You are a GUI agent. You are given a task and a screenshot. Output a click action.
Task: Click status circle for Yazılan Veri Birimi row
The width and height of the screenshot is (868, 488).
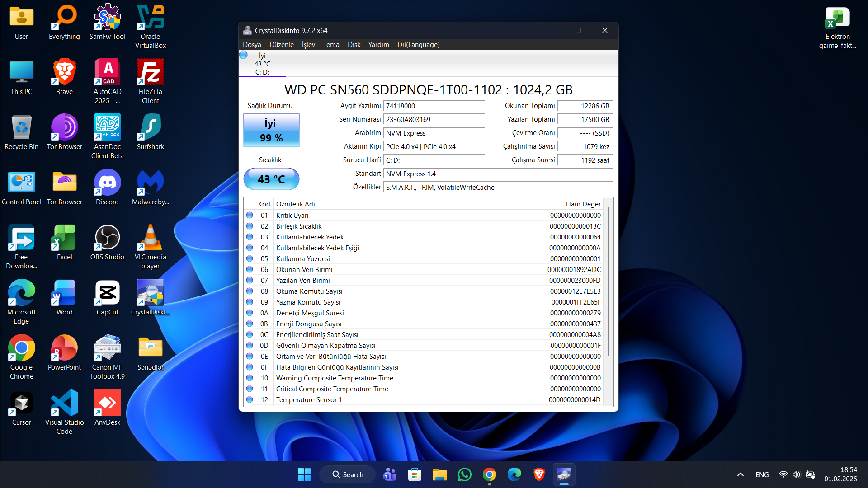(x=250, y=281)
